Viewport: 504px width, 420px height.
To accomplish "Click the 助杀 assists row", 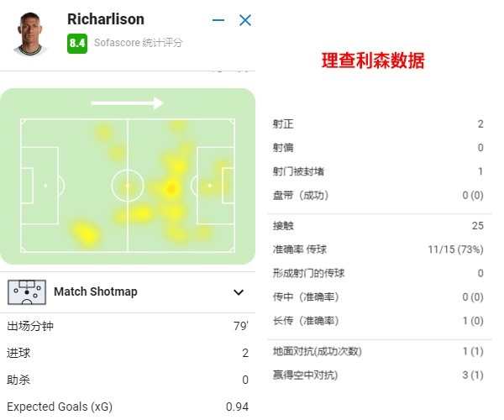I will tap(128, 380).
